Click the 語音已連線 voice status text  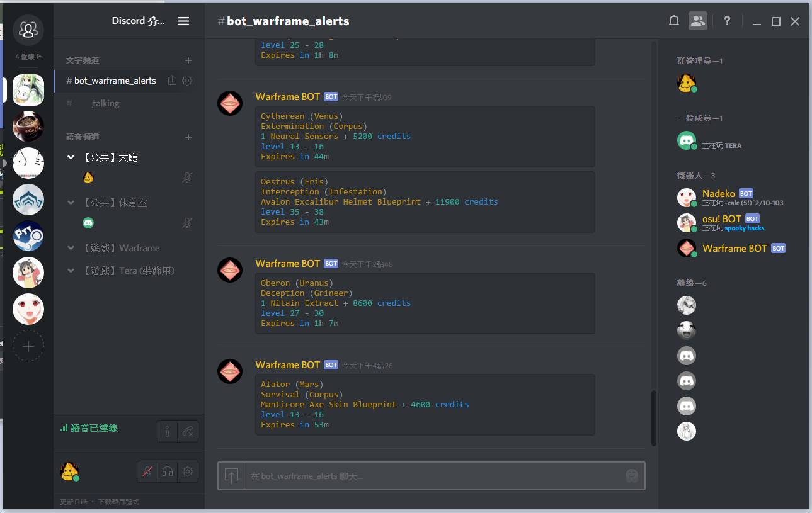point(94,428)
